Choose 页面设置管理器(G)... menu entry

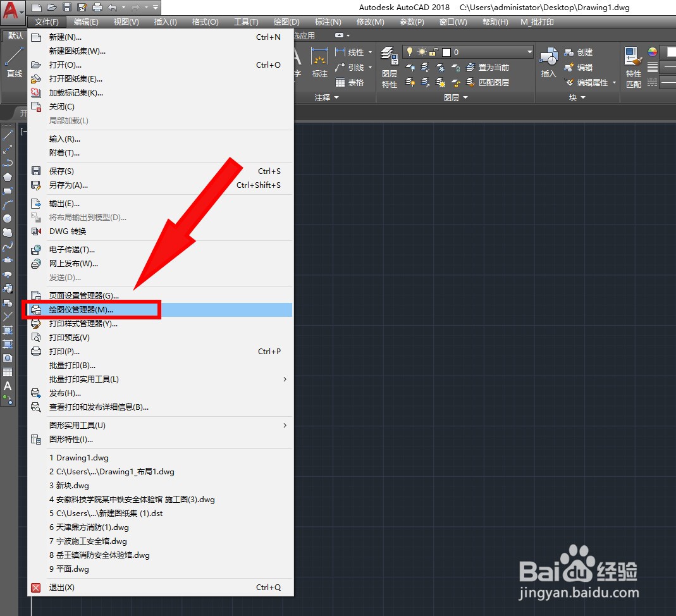pos(161,296)
